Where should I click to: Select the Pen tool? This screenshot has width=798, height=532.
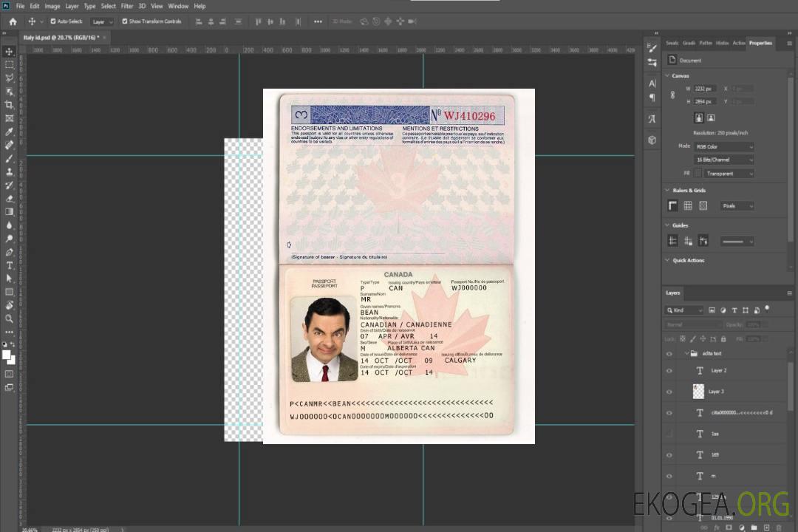pyautogui.click(x=9, y=252)
